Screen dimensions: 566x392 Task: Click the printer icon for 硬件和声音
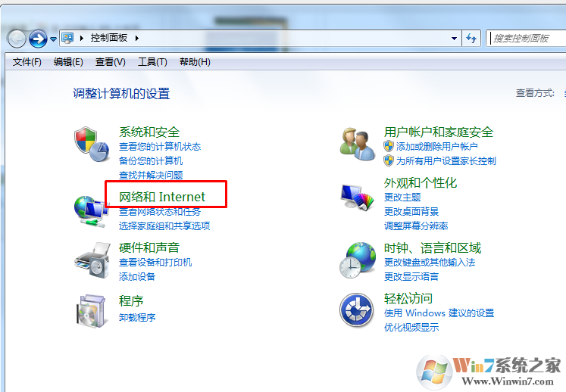click(92, 260)
